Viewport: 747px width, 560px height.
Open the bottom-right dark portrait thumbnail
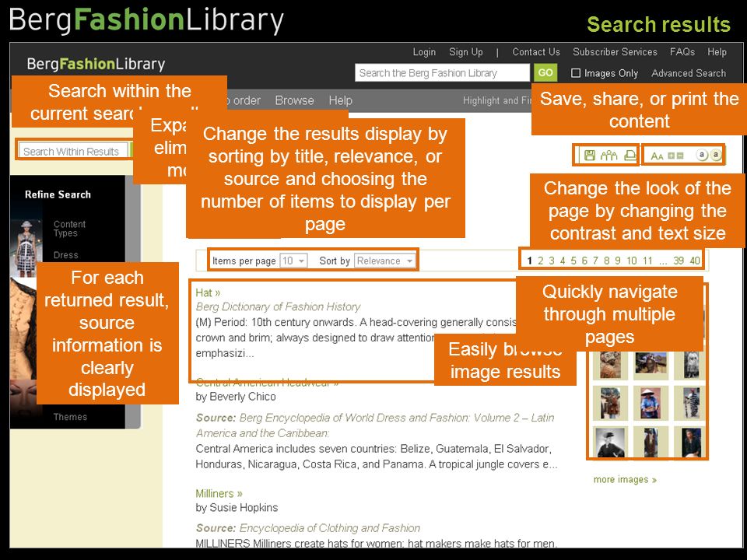click(x=691, y=443)
